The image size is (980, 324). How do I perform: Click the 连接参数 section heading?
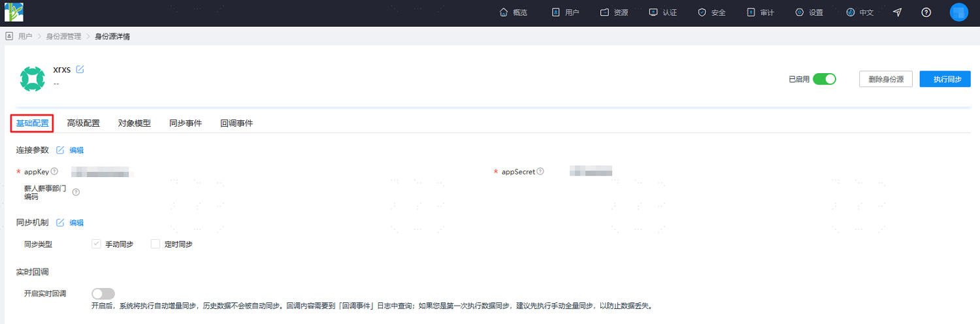point(32,150)
